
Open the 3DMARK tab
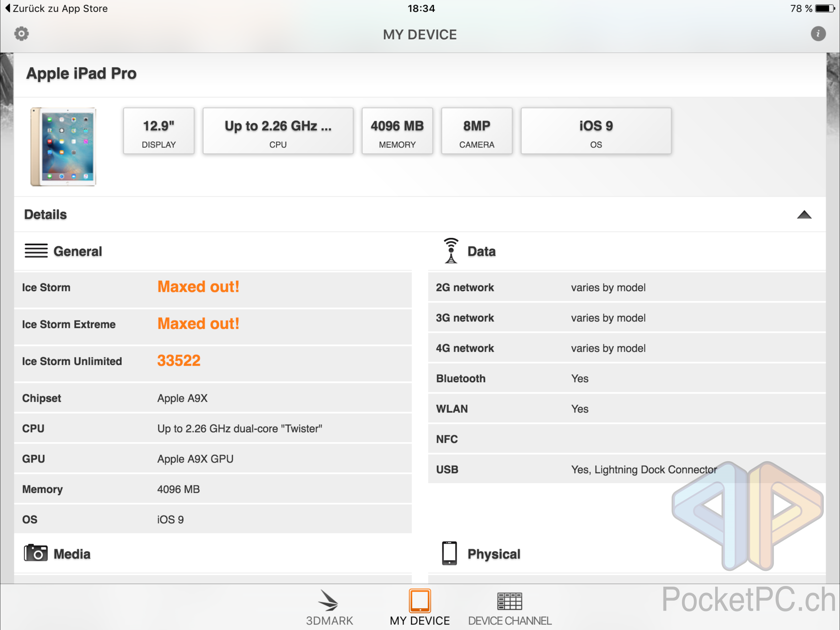(329, 608)
